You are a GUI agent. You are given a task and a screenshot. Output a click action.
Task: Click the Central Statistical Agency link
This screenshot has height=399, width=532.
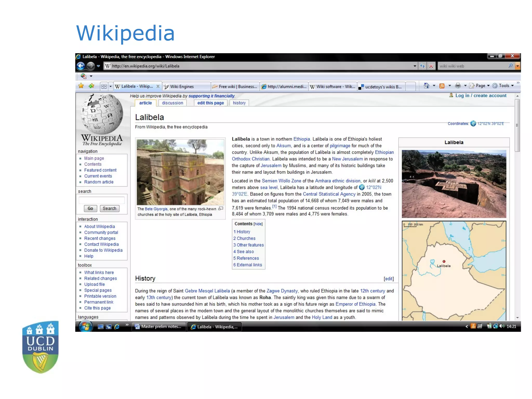coord(329,194)
